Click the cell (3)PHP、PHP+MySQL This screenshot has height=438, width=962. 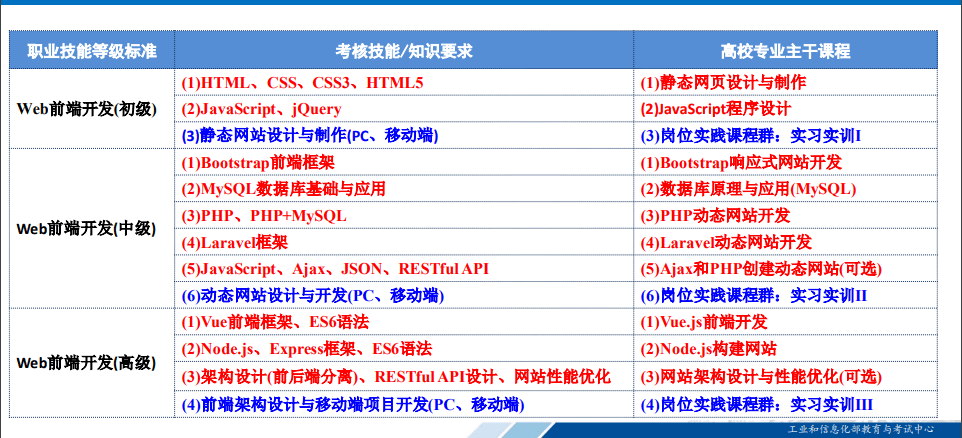(x=404, y=215)
